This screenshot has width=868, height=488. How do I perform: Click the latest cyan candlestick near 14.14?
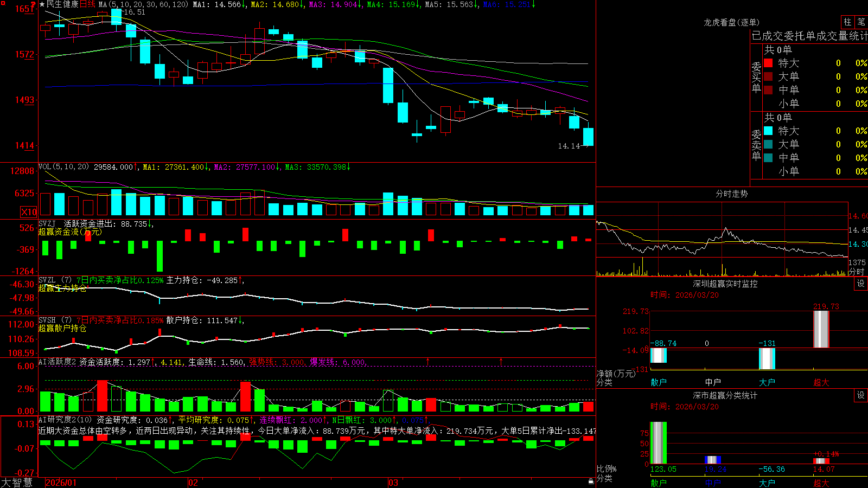(x=588, y=137)
